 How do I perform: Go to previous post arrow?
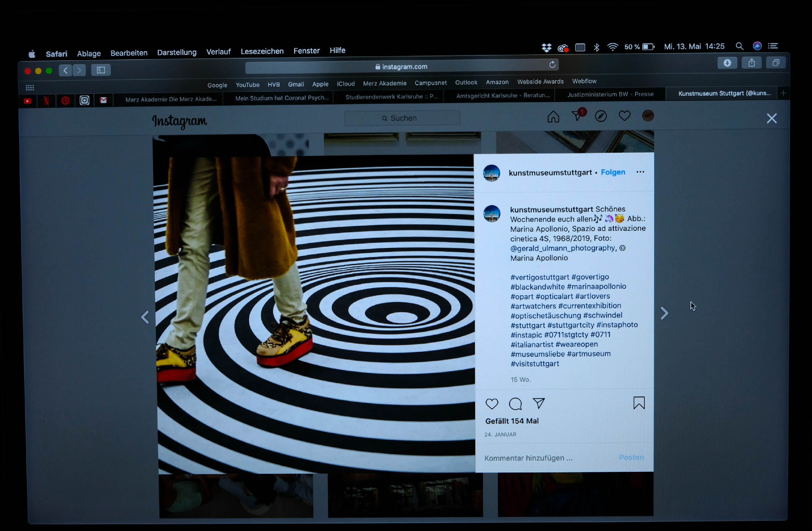tap(145, 317)
